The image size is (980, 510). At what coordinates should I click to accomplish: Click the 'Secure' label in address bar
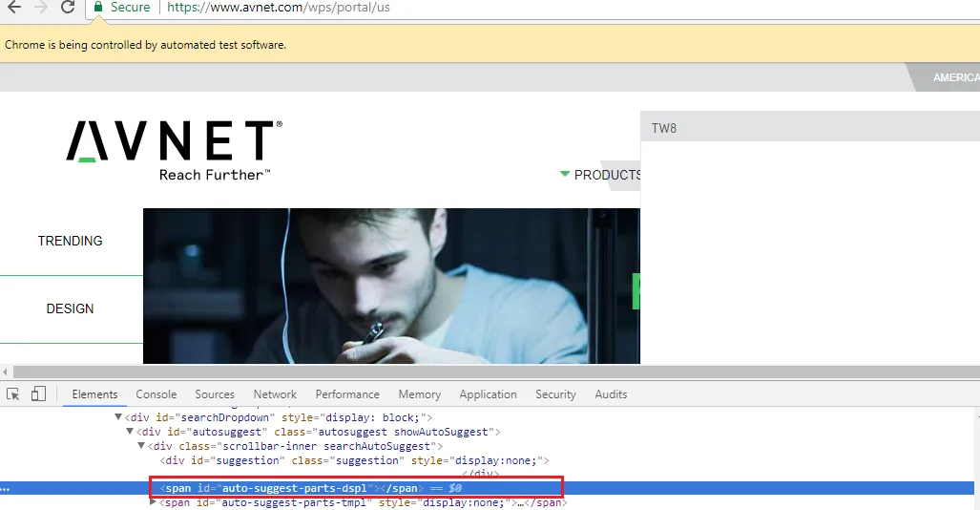(x=130, y=8)
